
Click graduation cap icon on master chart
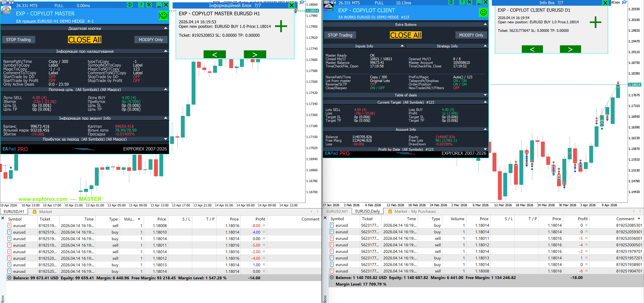pos(302,3)
